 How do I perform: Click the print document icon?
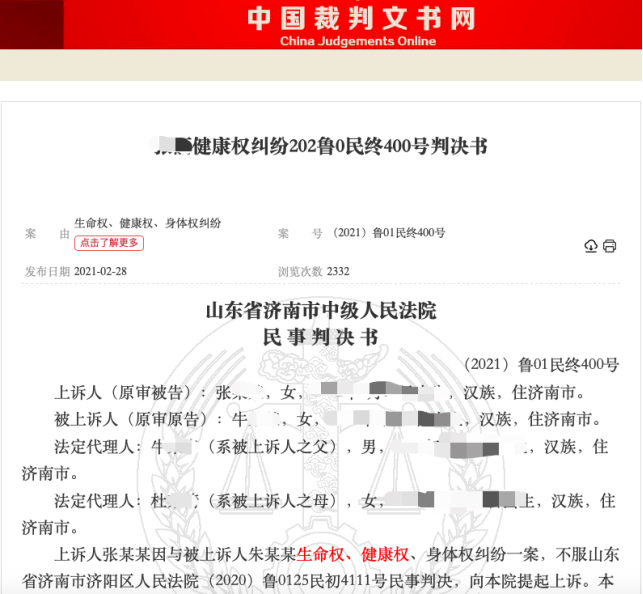pos(609,246)
